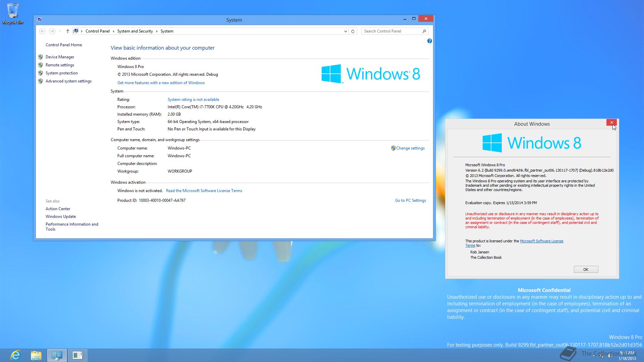Click OK in About Windows dialog
The height and width of the screenshot is (362, 644).
point(586,269)
